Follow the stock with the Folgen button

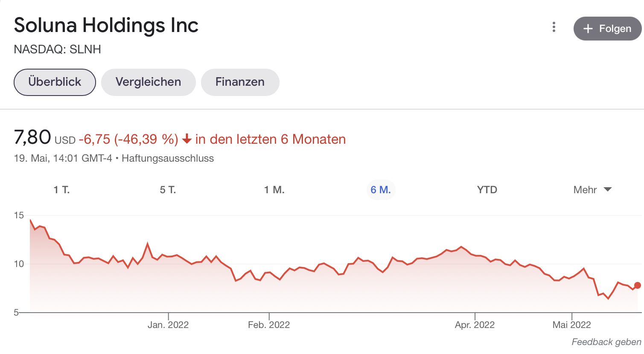click(607, 29)
